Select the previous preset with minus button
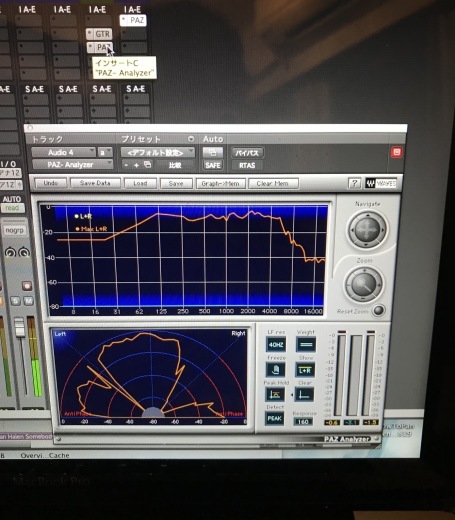The image size is (455, 520). point(126,165)
